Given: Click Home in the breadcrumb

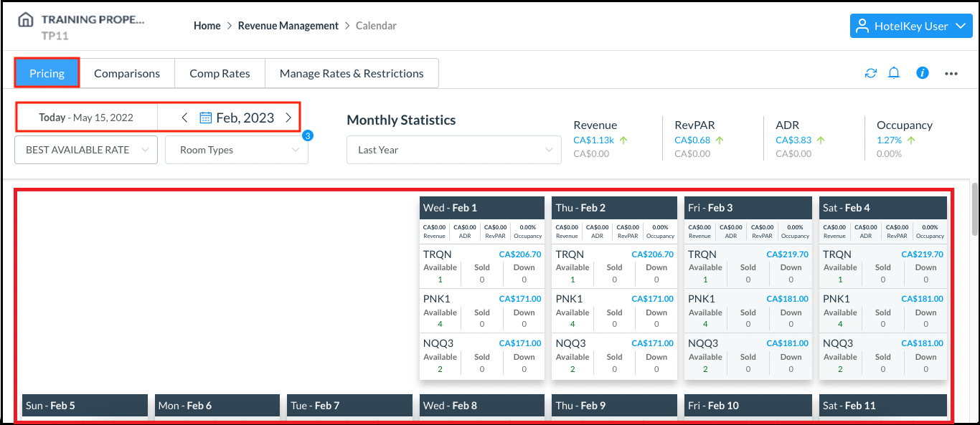Looking at the screenshot, I should (x=207, y=26).
